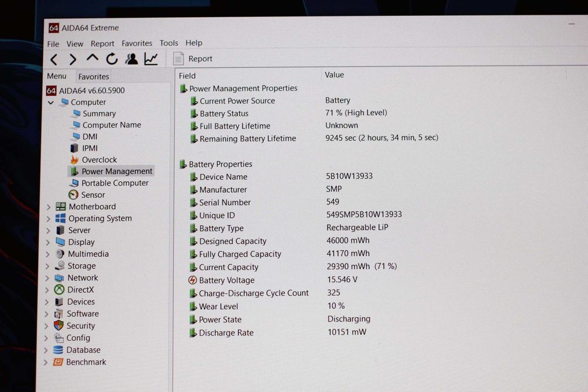Viewport: 588px width, 392px height.
Task: Select Power Management in the tree
Action: coord(117,171)
